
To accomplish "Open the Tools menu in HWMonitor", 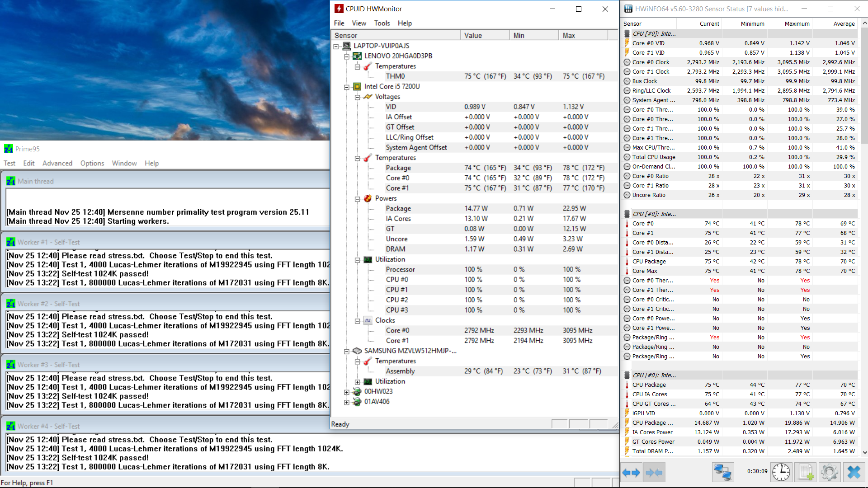I will (x=382, y=23).
